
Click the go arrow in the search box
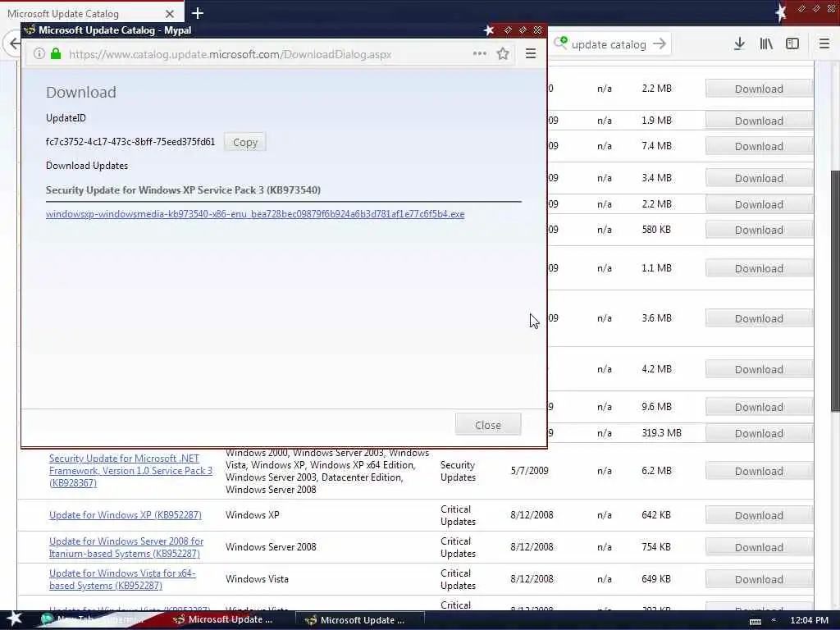[x=660, y=44]
